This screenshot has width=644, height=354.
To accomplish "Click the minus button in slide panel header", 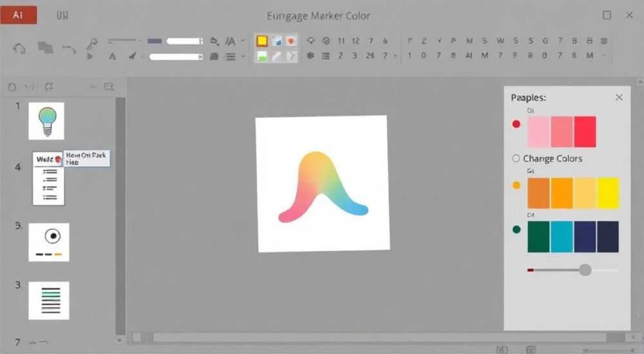I will (x=93, y=87).
